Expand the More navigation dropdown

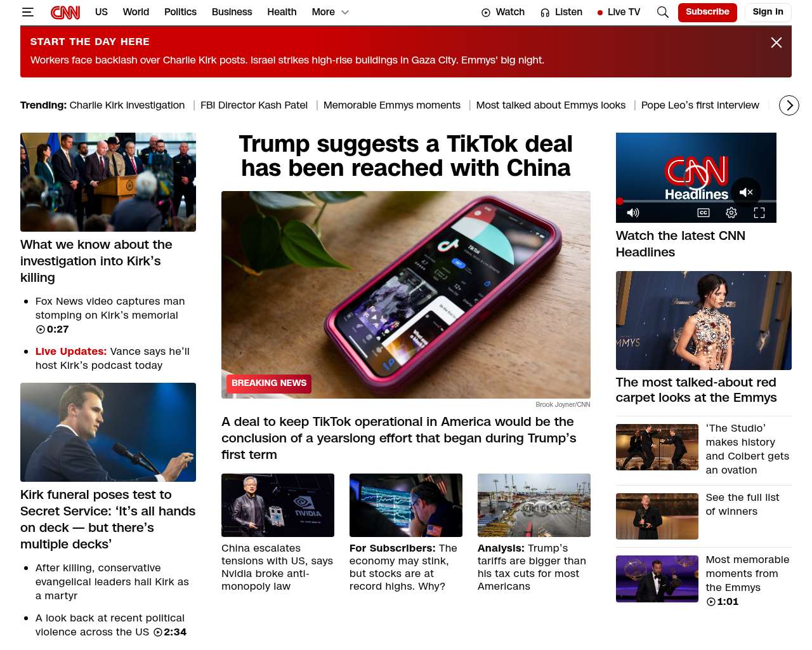331,12
